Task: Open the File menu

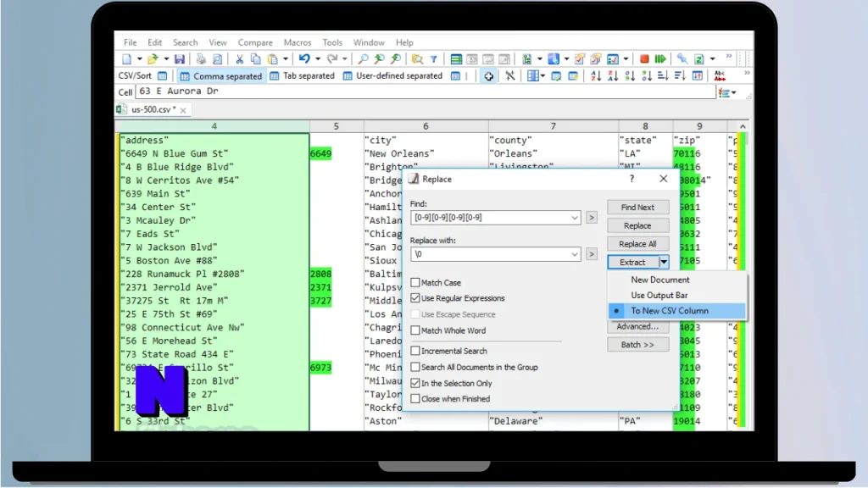Action: (130, 42)
